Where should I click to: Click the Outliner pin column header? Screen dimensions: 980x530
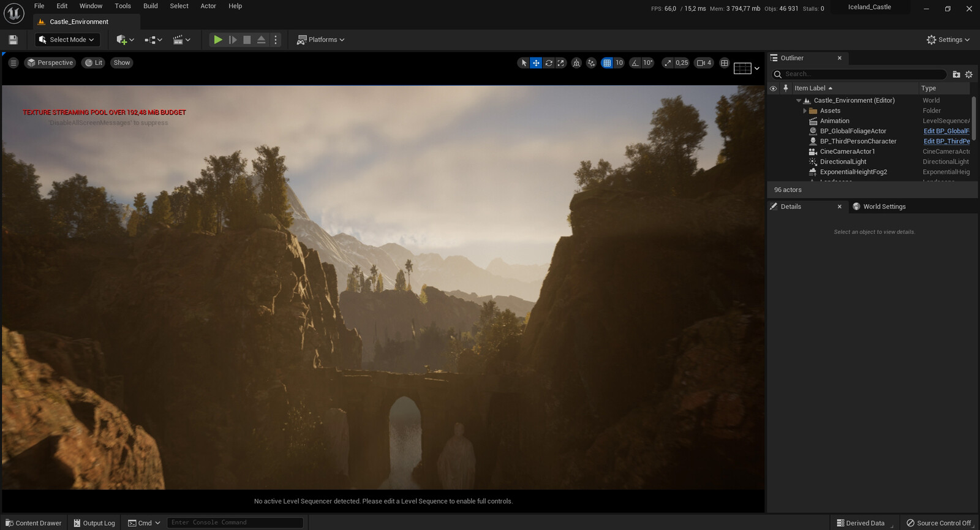785,88
